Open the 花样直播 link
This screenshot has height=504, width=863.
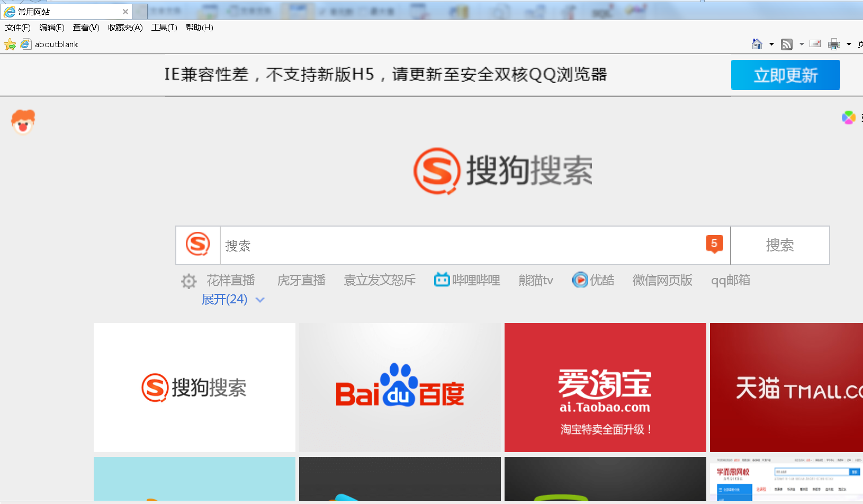[x=231, y=280]
